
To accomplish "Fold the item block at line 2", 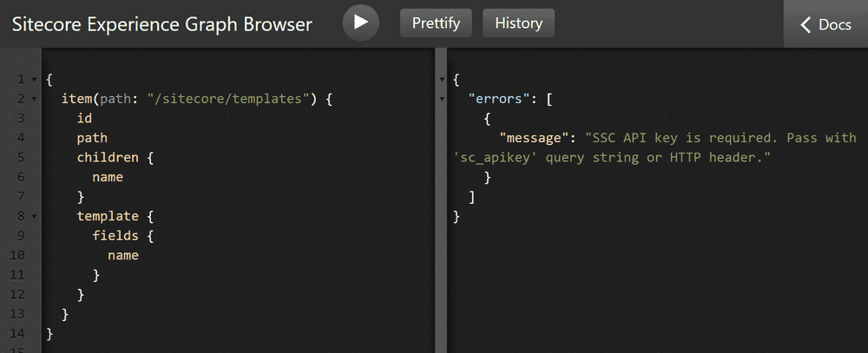I will (x=34, y=99).
